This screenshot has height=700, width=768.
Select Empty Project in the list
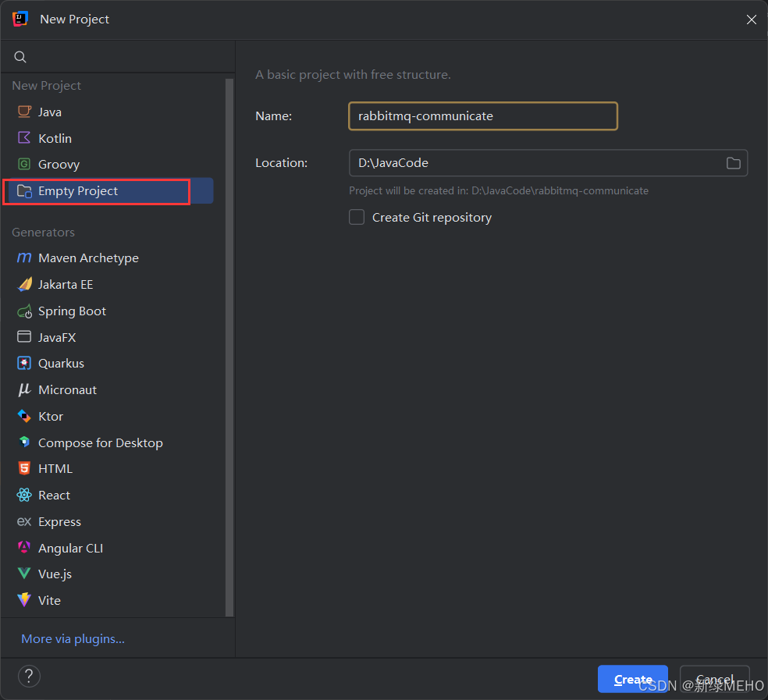click(78, 191)
